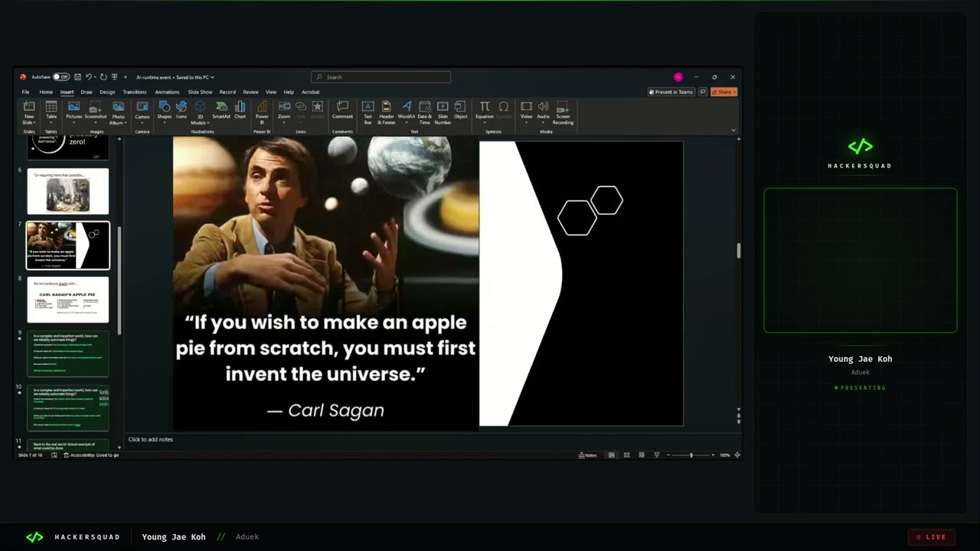Open the Icons library
980x551 pixels.
click(x=181, y=110)
